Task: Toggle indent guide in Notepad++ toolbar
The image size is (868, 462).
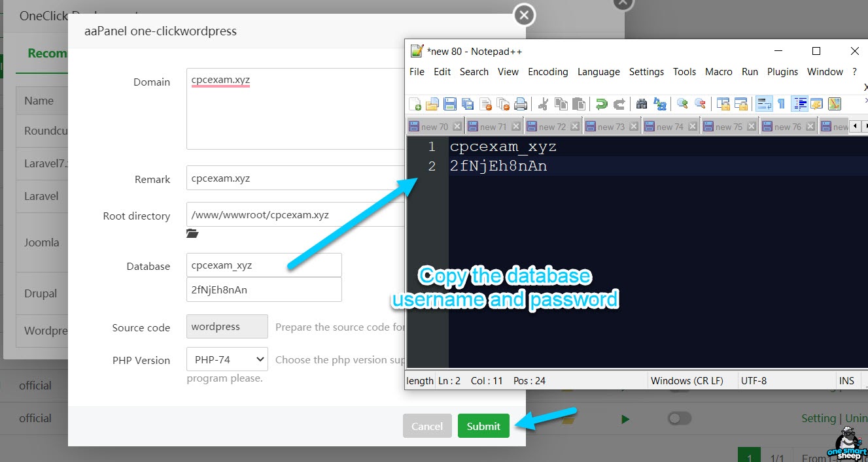Action: coord(799,104)
